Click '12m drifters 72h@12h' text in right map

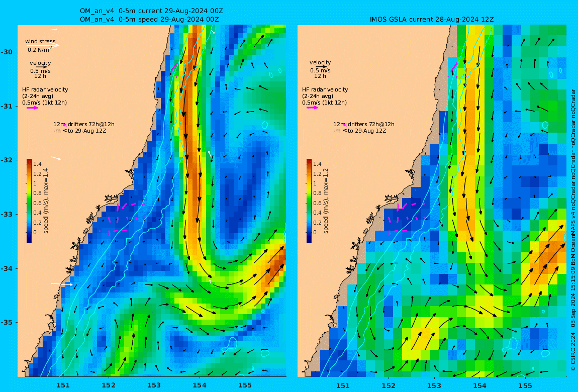364,125
